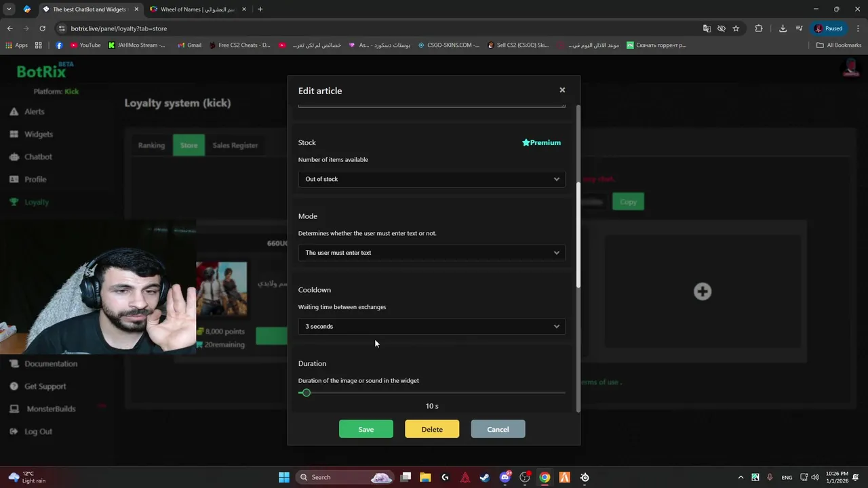Switch to the Sales Register tab
The height and width of the screenshot is (488, 868).
(x=235, y=145)
